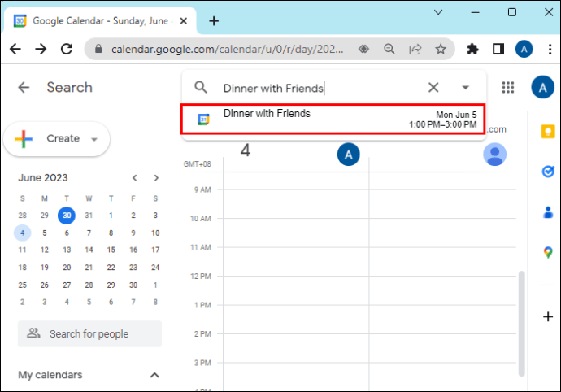This screenshot has height=392, width=561.
Task: Open the Google apps grid
Action: (508, 88)
